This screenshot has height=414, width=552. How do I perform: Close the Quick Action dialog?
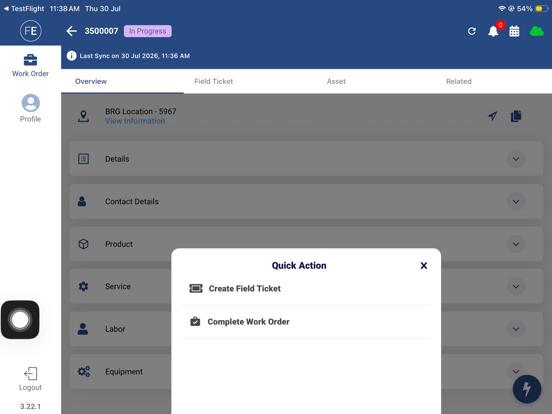point(424,265)
